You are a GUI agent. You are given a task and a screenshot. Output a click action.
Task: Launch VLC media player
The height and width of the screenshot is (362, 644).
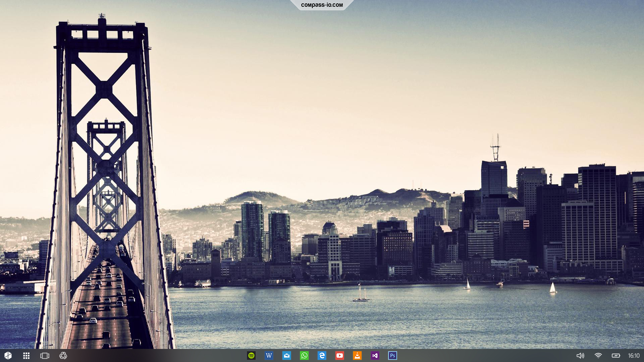[x=358, y=356]
